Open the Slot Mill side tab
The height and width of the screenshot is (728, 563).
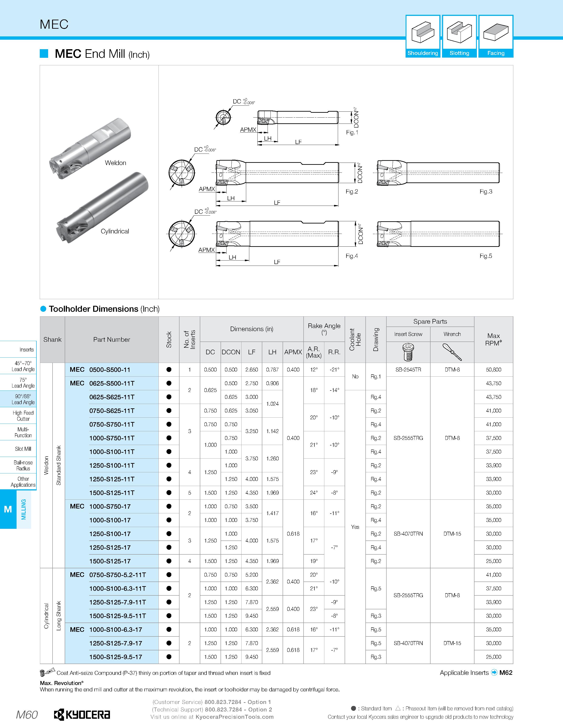tap(18, 449)
